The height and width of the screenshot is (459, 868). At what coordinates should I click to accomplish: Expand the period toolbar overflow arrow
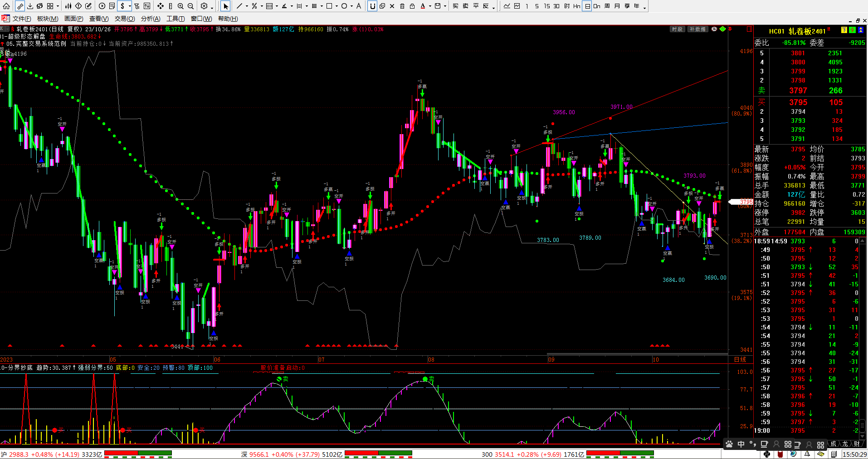644,8
